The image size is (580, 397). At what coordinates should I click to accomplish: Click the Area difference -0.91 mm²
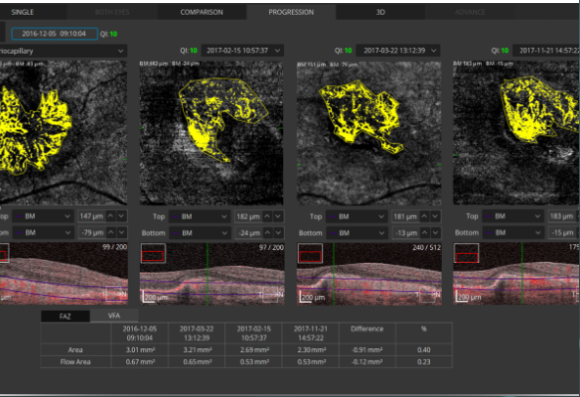click(367, 350)
